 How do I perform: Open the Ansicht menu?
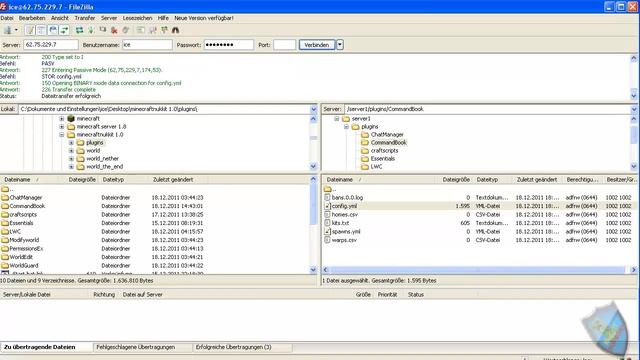[x=60, y=18]
